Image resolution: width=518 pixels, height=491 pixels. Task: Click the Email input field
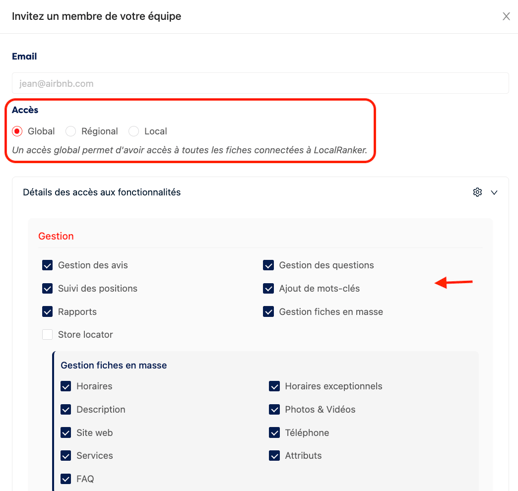(260, 83)
